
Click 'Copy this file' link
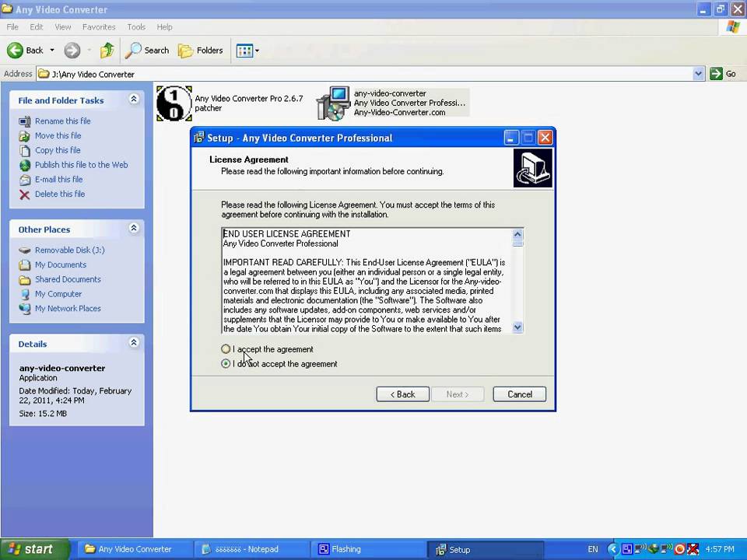pyautogui.click(x=58, y=150)
